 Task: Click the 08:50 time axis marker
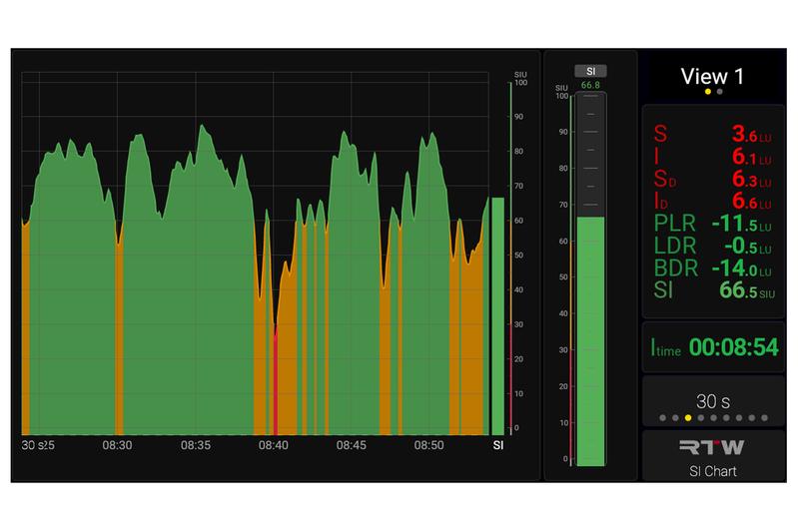click(429, 445)
